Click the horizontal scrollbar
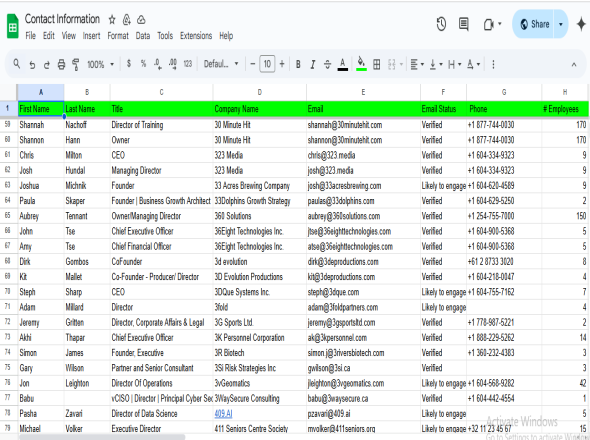Screen dimensions: 590x440 [x=102, y=437]
